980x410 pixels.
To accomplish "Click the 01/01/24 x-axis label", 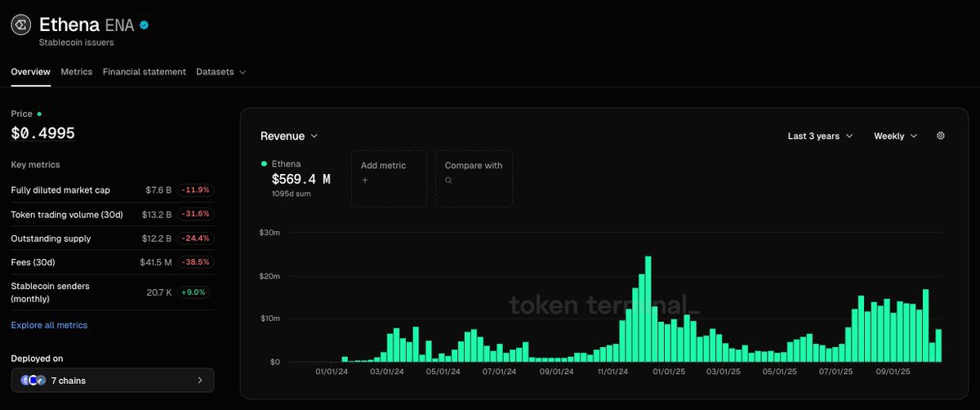I will coord(332,372).
